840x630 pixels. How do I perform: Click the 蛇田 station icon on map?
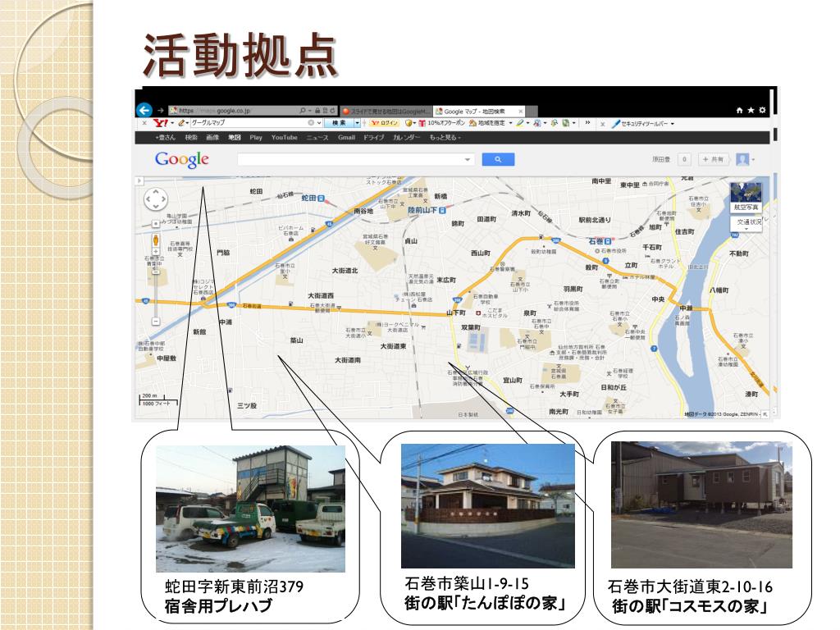coord(321,199)
